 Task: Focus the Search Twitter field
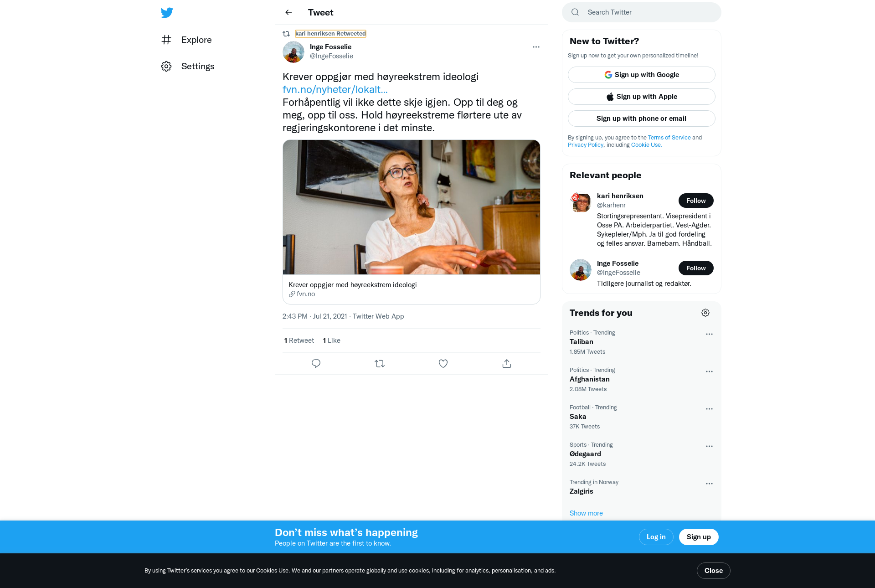pos(641,12)
